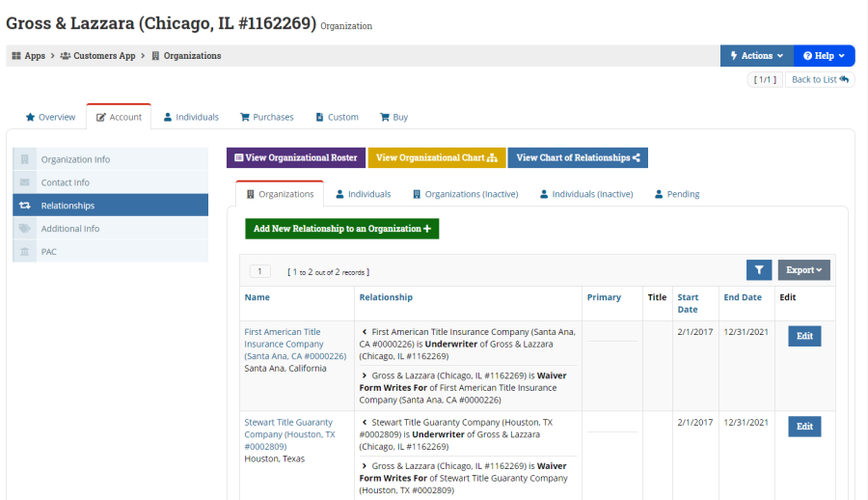Viewport: 868px width, 500px height.
Task: Open the Custom tab
Action: [338, 117]
